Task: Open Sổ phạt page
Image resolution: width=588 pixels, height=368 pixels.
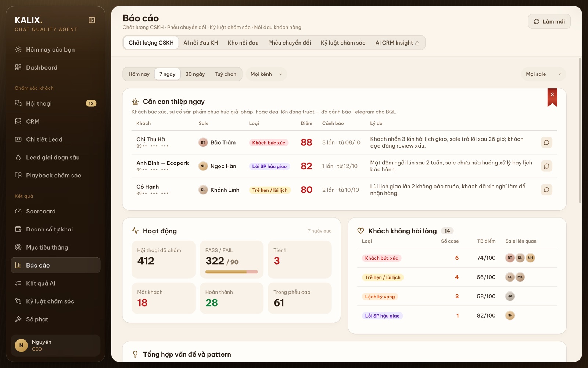Action: point(55,319)
